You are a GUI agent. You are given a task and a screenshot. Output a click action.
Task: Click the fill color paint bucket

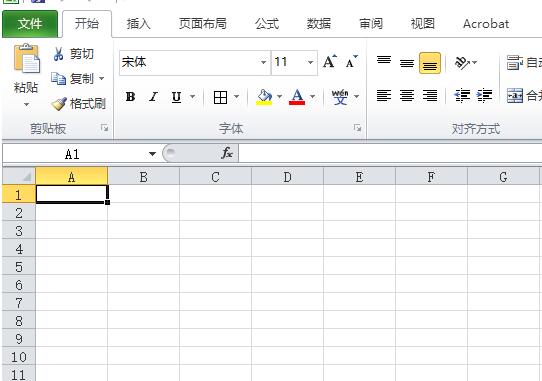[264, 97]
